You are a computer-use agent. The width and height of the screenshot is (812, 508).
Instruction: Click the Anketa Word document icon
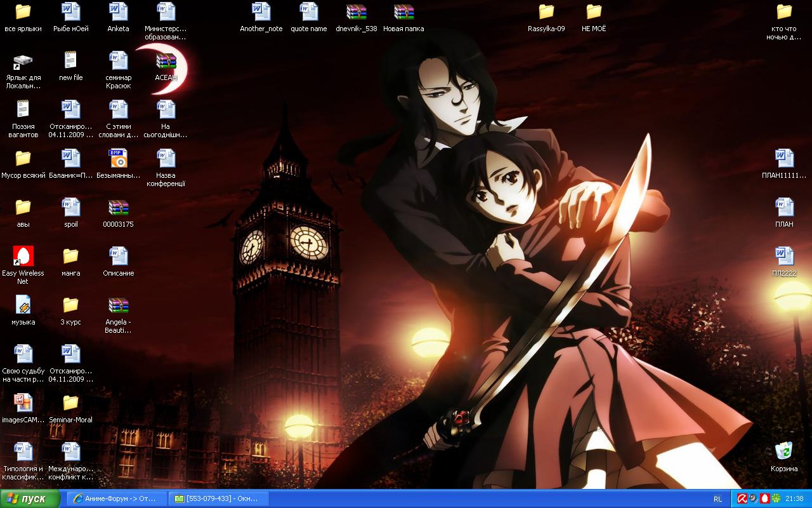(118, 12)
